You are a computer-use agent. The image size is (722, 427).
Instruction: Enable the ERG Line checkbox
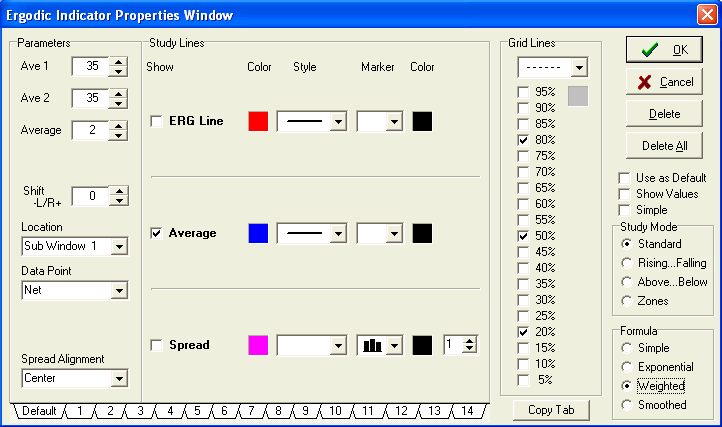(156, 121)
